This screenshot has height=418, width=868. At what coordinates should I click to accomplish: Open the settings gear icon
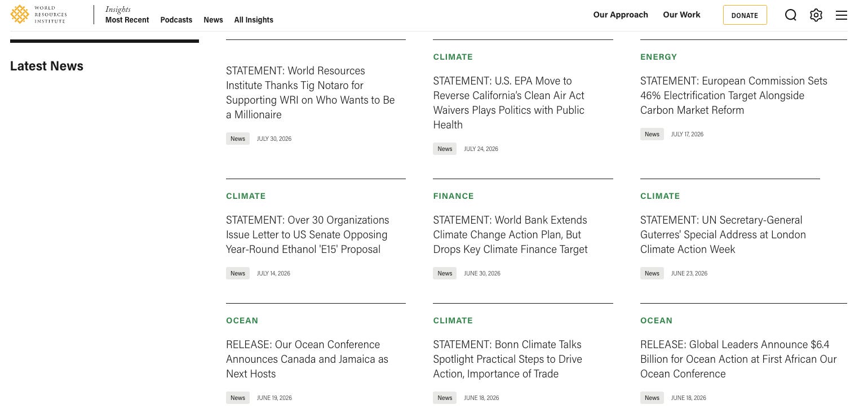(816, 15)
